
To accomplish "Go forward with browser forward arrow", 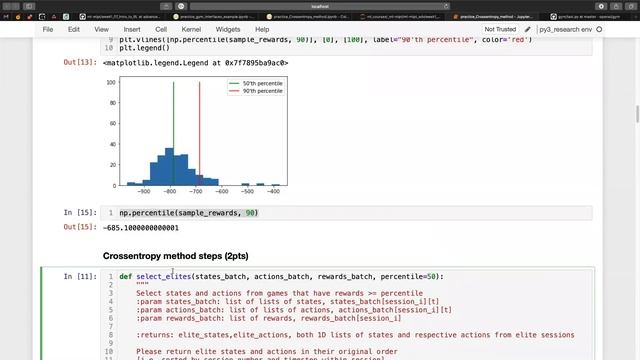I will pos(16,6).
